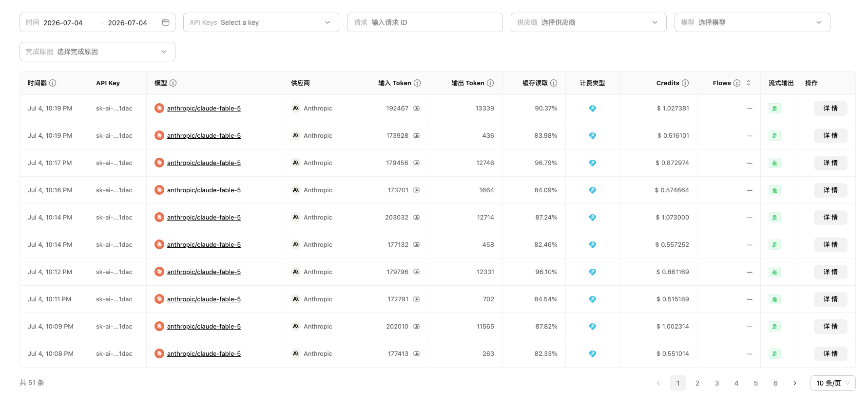The width and height of the screenshot is (868, 406).
Task: Click sk-ai-...1dac key in 10:09 PM row
Action: point(114,327)
